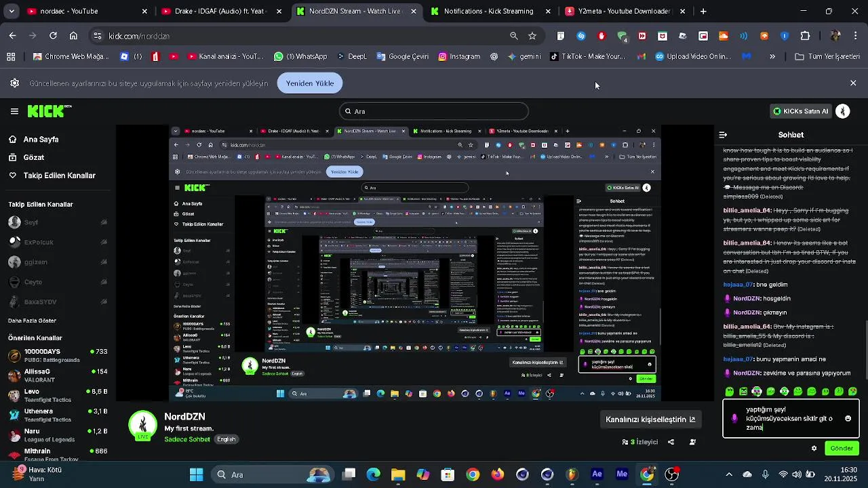Open Media Encoder from the taskbar
Viewport: 868px width, 488px height.
(x=622, y=474)
